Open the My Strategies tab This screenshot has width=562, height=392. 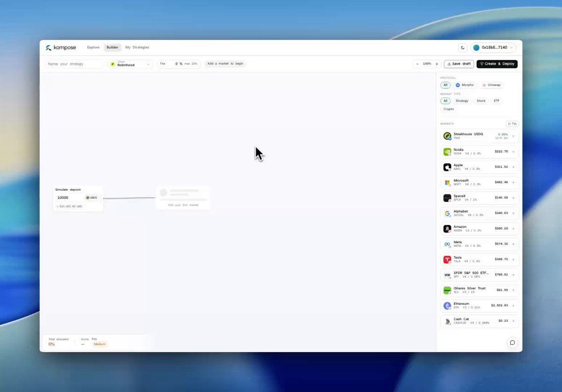click(137, 47)
